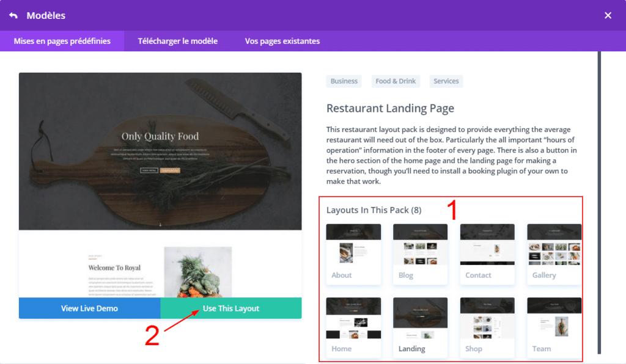This screenshot has height=364, width=626.
Task: Select the Business category tag
Action: click(344, 81)
